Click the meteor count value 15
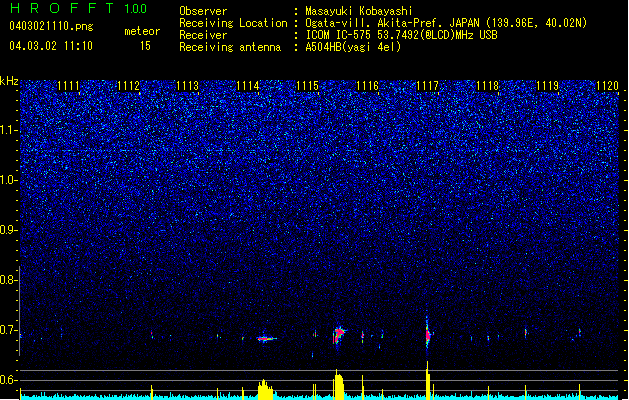629x400 pixels. [145, 46]
